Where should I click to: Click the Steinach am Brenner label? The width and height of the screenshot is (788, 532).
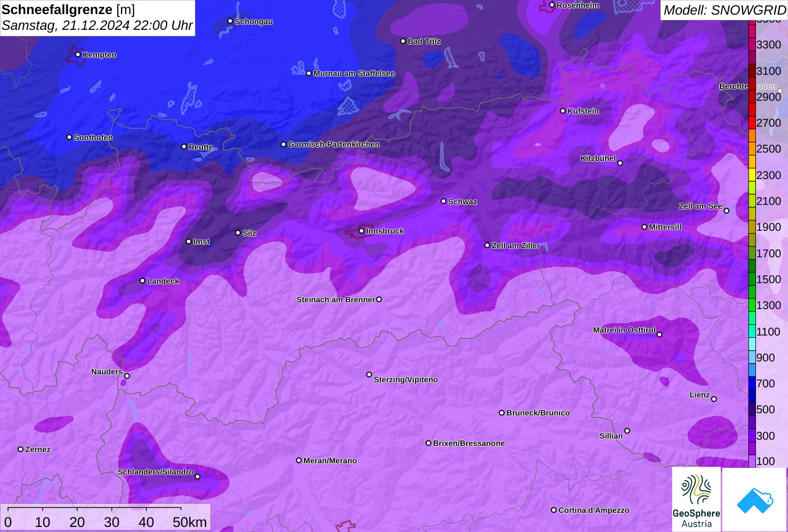click(335, 299)
